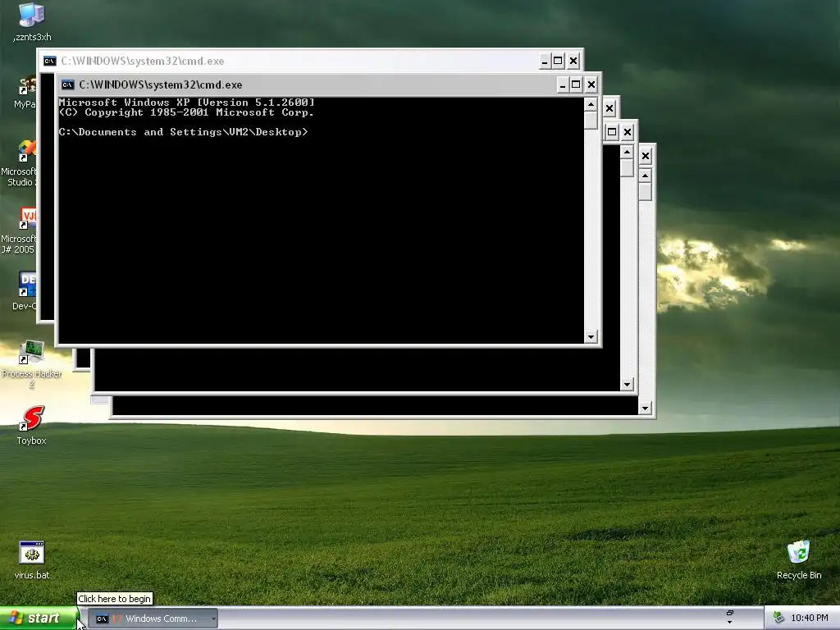
Task: Open the ,zznts3xh computer desktop icon
Action: pos(32,21)
